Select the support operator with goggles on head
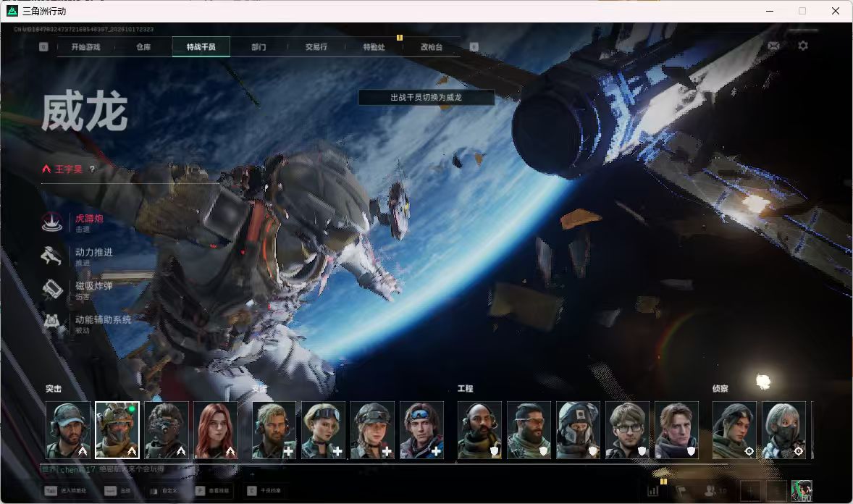853x504 pixels. point(323,430)
